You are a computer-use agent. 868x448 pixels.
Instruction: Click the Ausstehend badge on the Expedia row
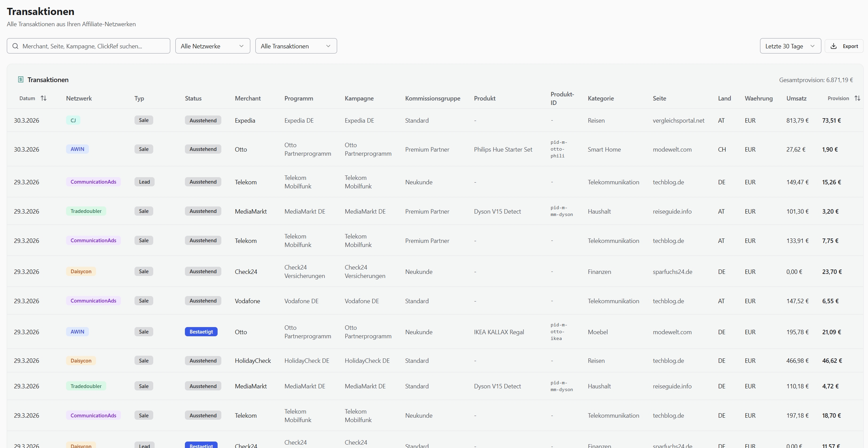(203, 120)
